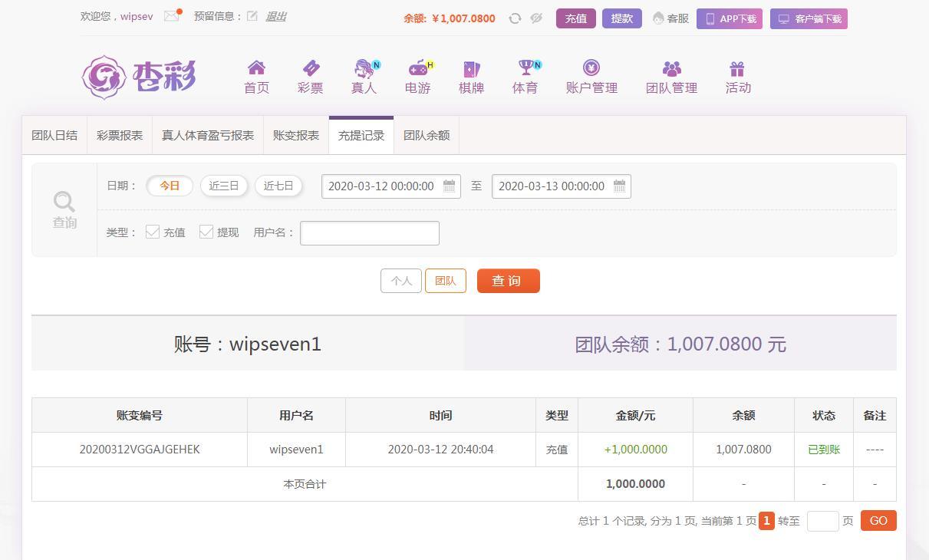Open the 电游 electronic games section
Viewport: 929px width, 560px height.
coord(418,77)
